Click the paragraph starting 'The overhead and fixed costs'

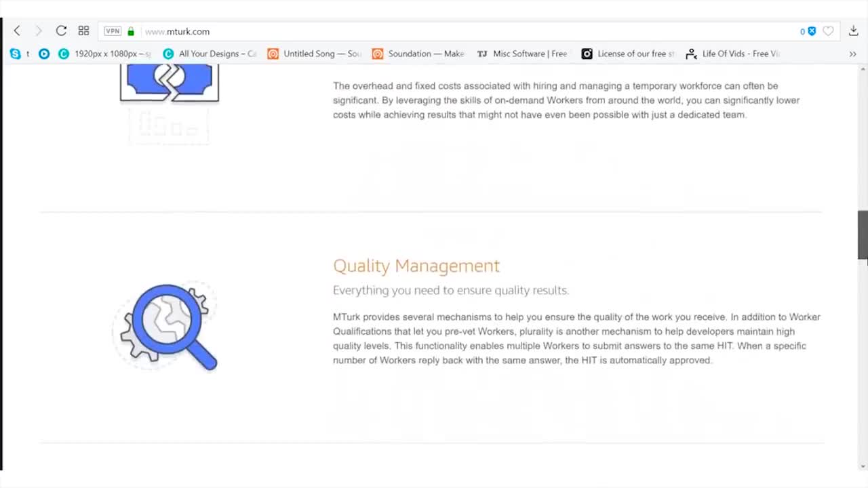[566, 100]
